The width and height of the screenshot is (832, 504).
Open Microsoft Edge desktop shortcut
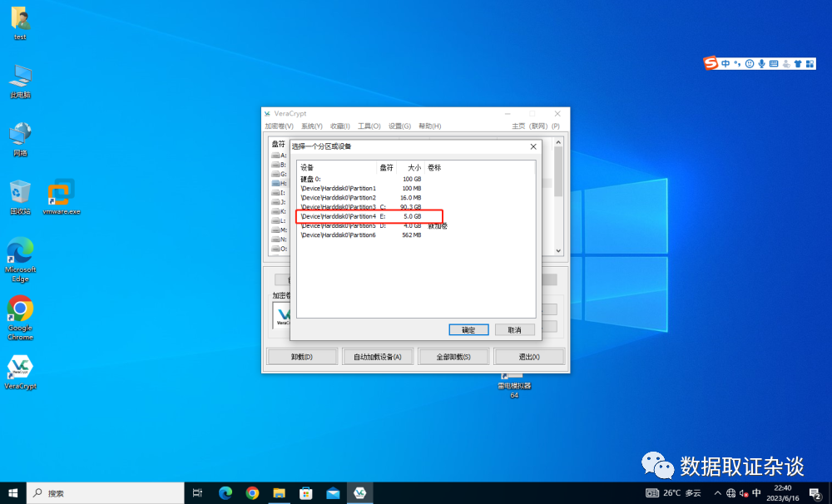[x=20, y=259]
